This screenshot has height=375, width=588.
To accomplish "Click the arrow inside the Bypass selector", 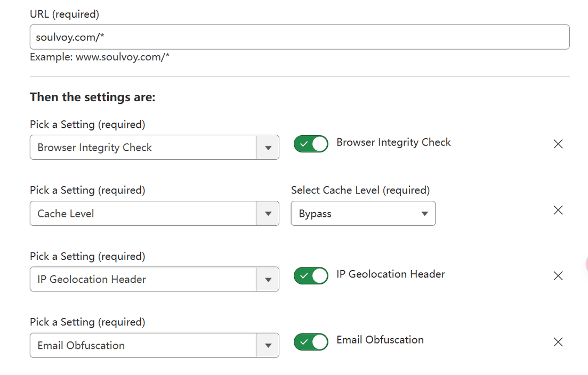I will tap(424, 213).
